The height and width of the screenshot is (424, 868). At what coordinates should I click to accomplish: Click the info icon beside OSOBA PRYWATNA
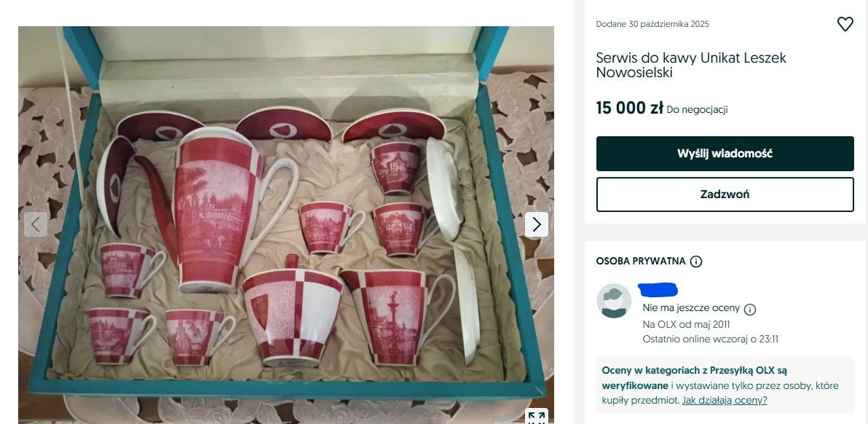(697, 261)
